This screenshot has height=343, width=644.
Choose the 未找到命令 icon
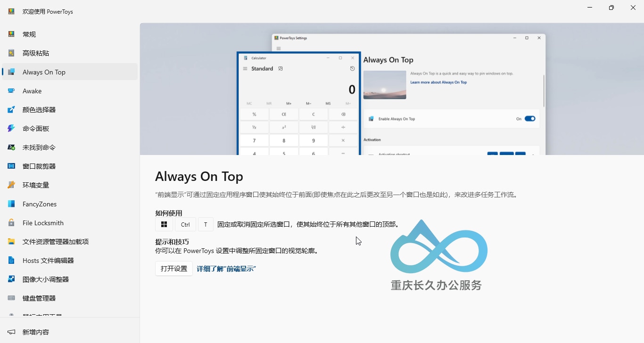pyautogui.click(x=11, y=147)
